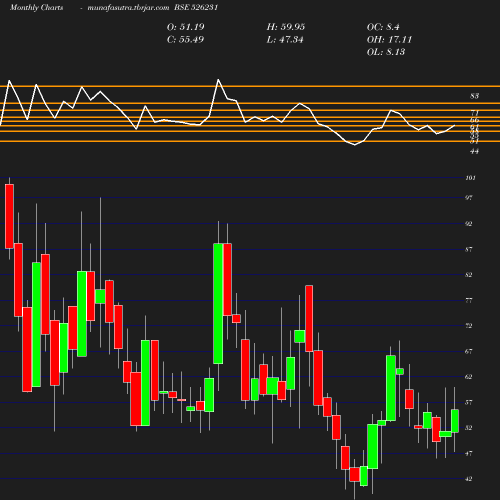Click the munafasutra.tbrjar.com source text
500x500 pixels.
pyautogui.click(x=128, y=7)
